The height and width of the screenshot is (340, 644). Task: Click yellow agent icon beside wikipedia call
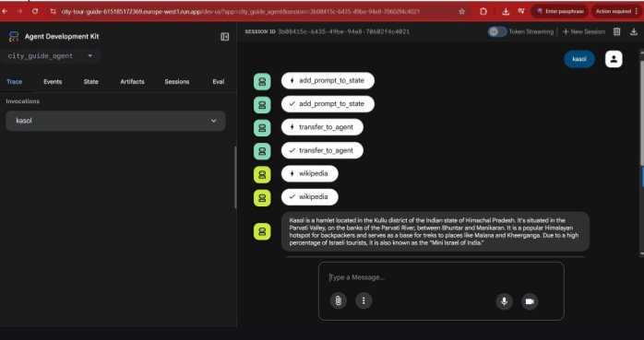coord(262,175)
